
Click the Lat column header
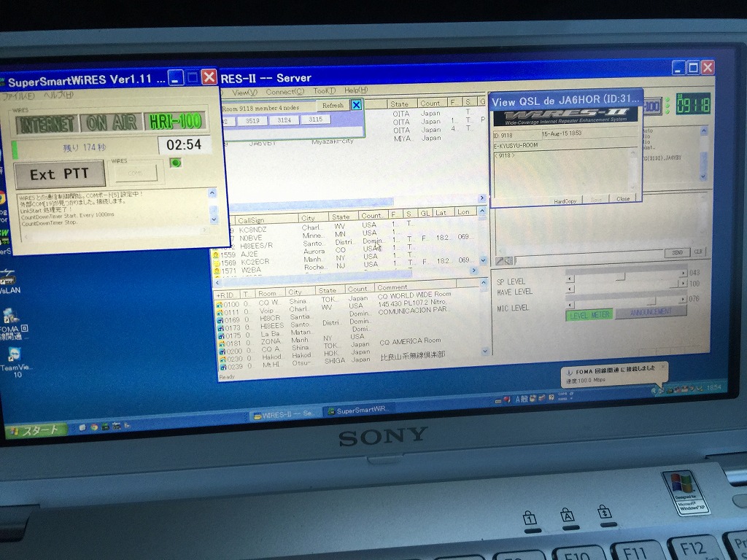(x=443, y=212)
